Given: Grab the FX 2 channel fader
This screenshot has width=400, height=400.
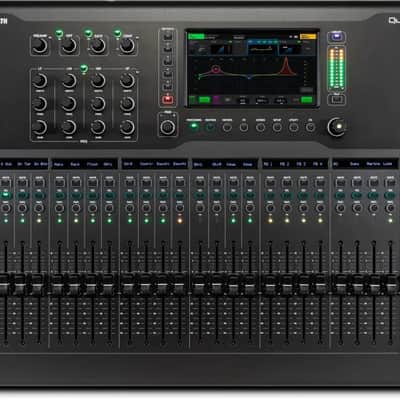Looking at the screenshot, I should coord(287,284).
